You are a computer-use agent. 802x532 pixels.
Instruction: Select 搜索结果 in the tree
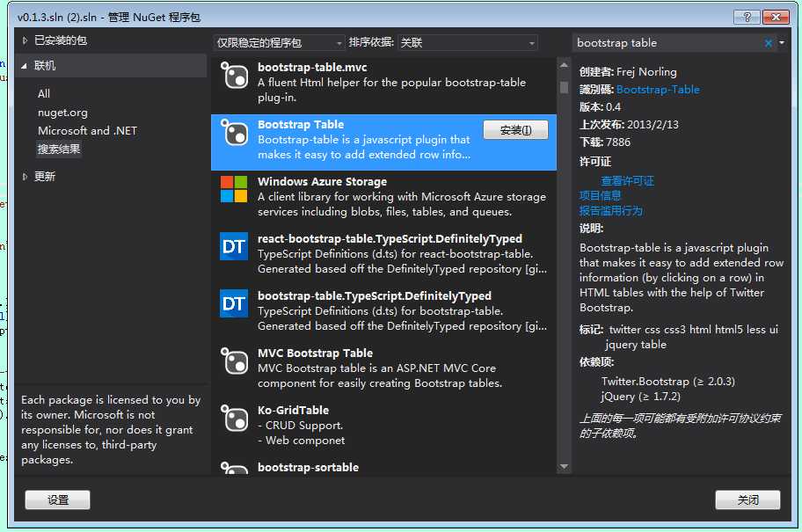59,149
